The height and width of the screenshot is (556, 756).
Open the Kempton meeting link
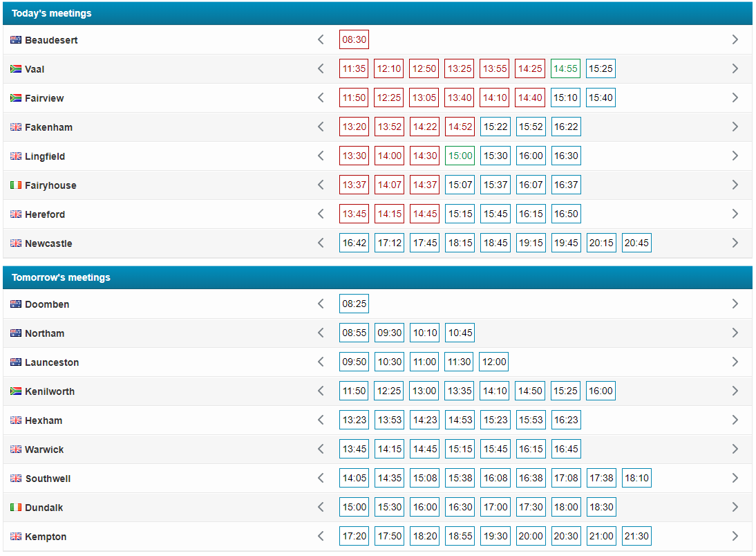[46, 537]
